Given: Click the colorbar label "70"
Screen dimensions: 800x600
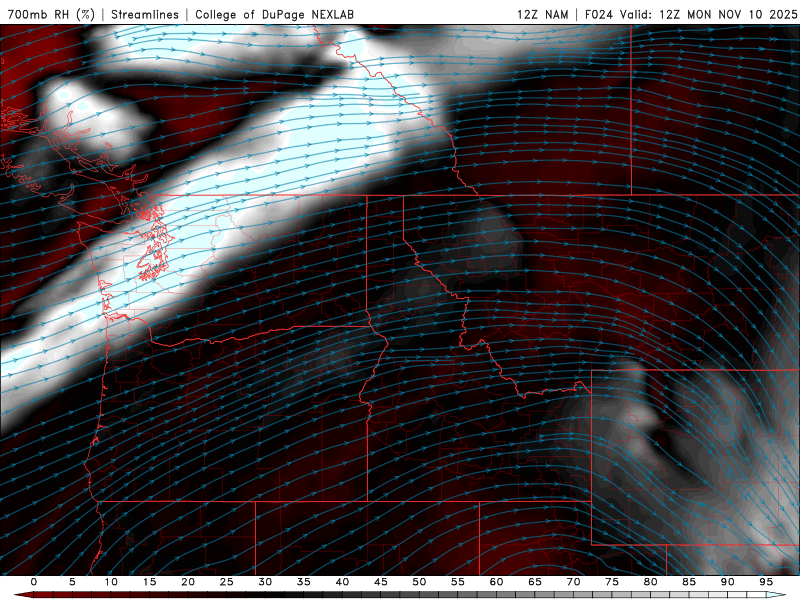Looking at the screenshot, I should [x=573, y=582].
